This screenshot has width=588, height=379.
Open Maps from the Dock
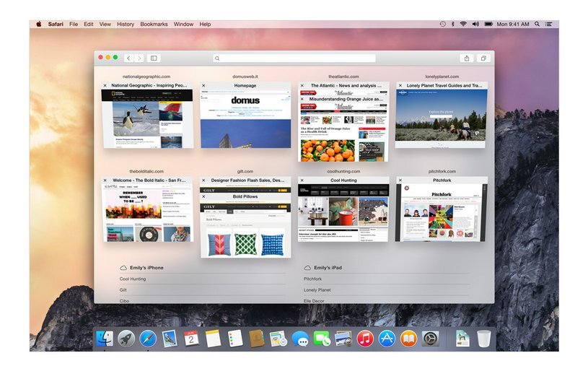(x=278, y=339)
